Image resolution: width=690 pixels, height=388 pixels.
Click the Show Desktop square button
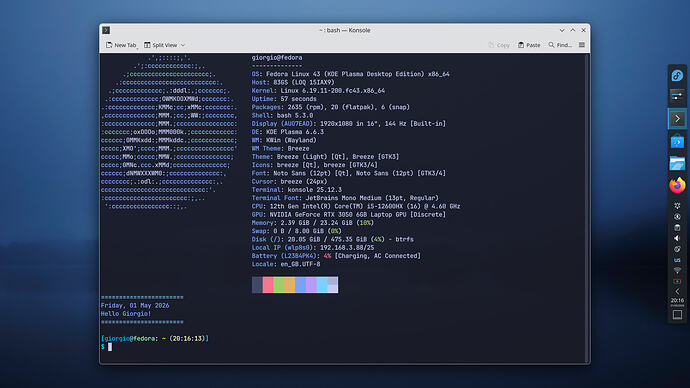tap(677, 315)
